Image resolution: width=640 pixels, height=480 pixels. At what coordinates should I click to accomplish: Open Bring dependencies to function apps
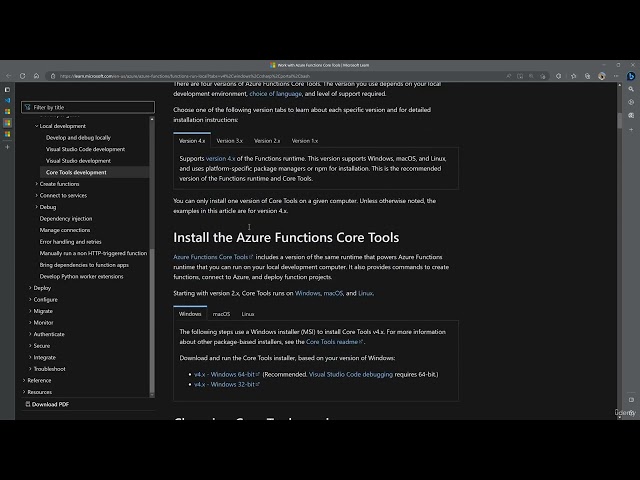[84, 265]
